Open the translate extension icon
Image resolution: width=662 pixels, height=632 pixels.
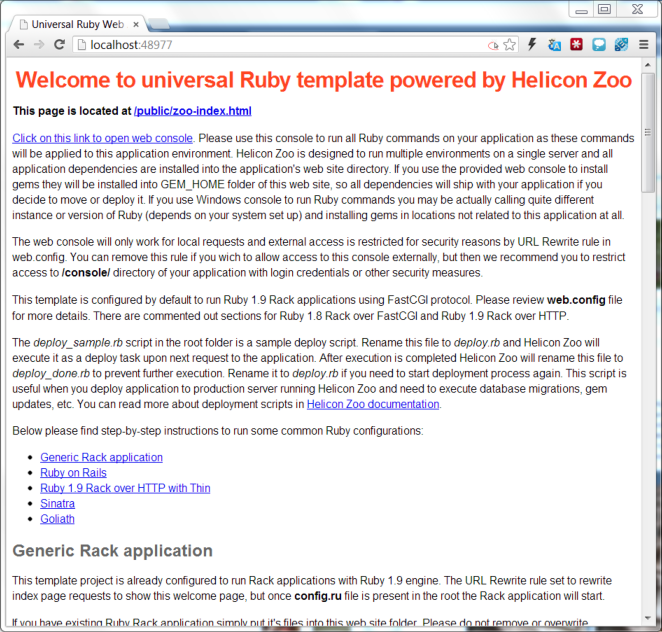555,45
